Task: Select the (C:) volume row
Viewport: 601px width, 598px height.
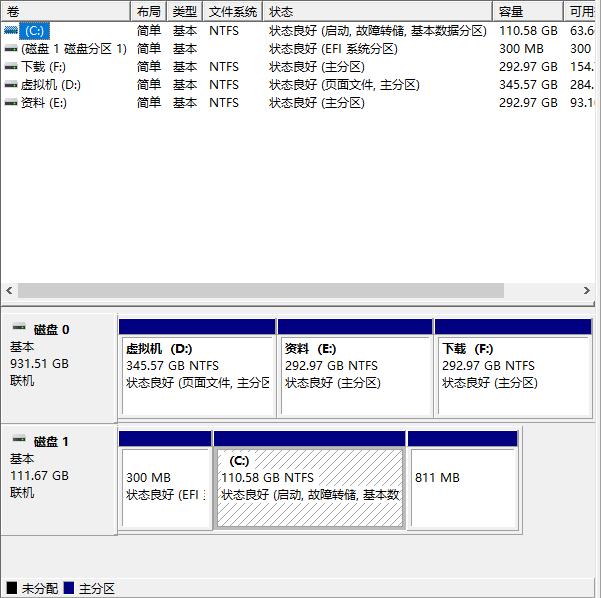Action: [299, 31]
